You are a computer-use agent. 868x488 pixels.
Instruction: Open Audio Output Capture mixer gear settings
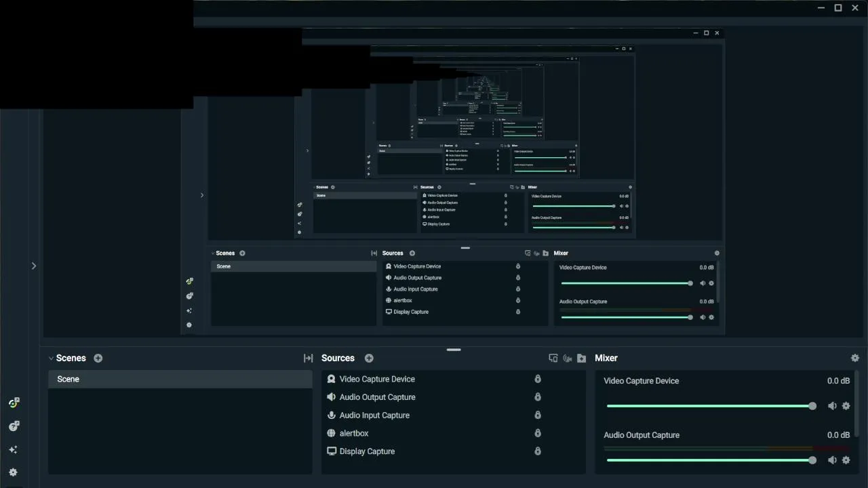[846, 460]
